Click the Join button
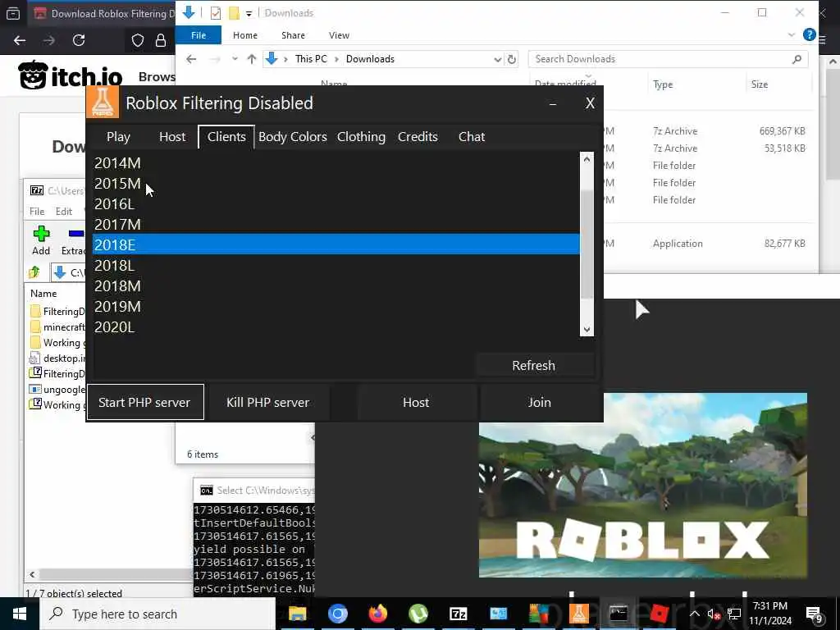 539,402
